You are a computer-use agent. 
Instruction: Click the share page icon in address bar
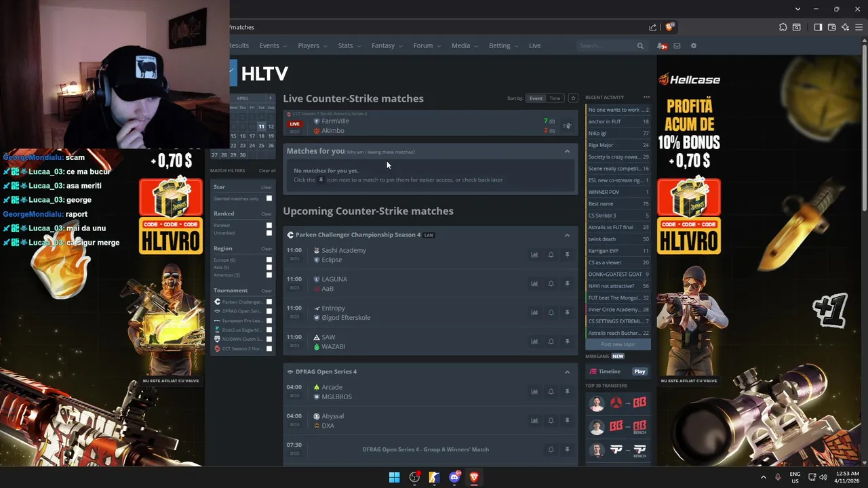click(x=652, y=27)
